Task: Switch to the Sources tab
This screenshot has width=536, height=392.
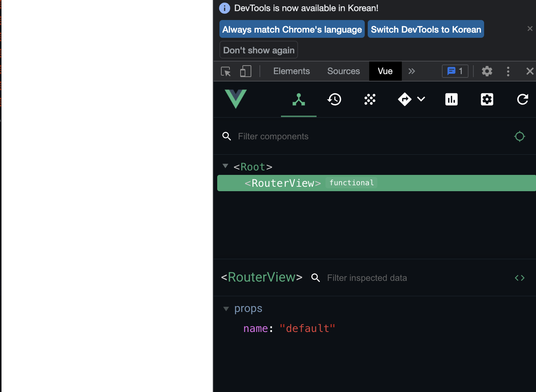Action: (344, 71)
